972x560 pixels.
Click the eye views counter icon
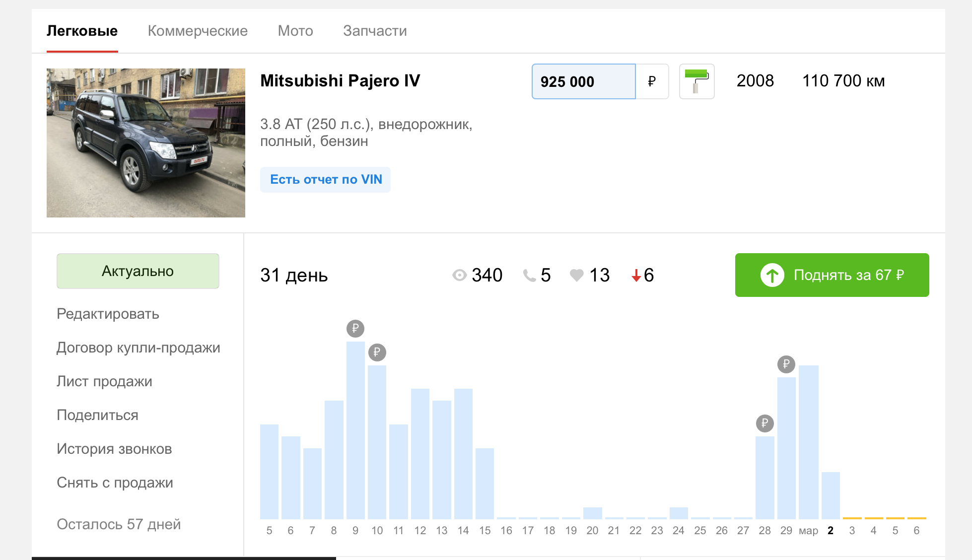pyautogui.click(x=460, y=275)
